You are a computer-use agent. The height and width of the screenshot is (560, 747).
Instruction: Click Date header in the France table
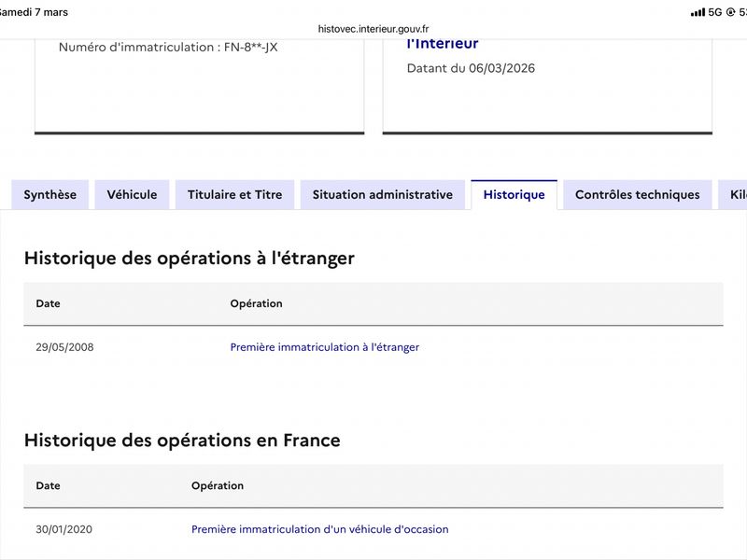pyautogui.click(x=48, y=485)
